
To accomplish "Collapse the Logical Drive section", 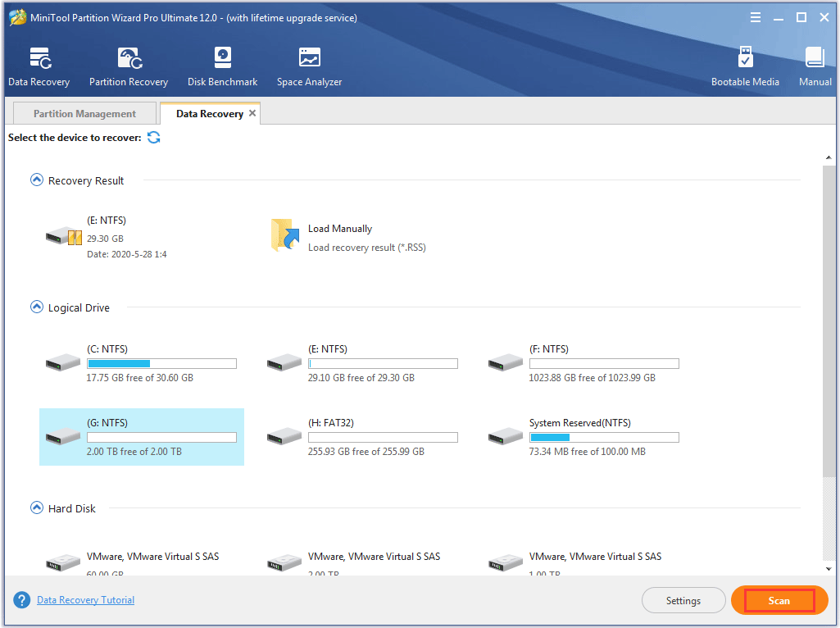I will (36, 307).
